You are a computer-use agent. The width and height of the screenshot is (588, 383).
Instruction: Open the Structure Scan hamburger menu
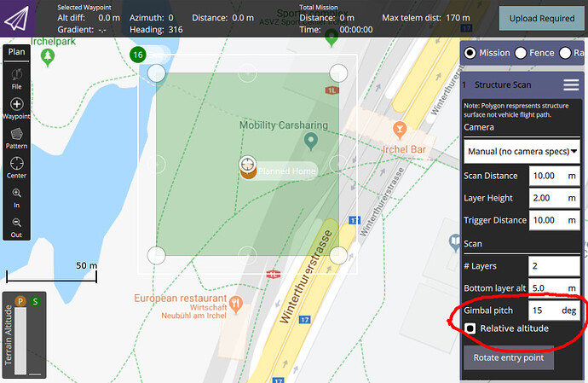570,85
